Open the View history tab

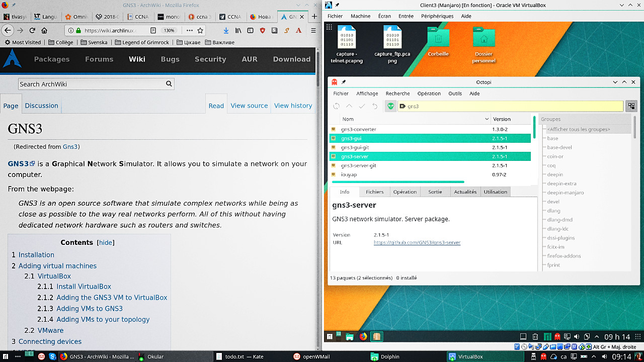pyautogui.click(x=293, y=106)
